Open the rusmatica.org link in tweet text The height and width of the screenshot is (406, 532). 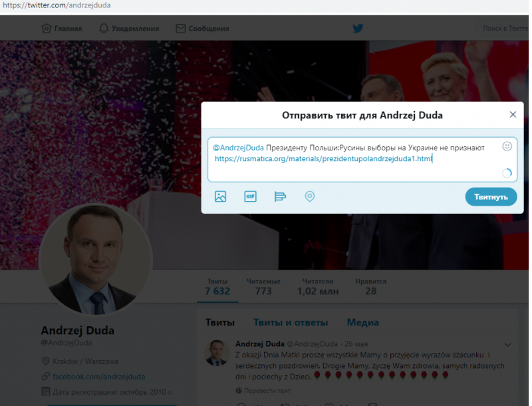pos(323,158)
